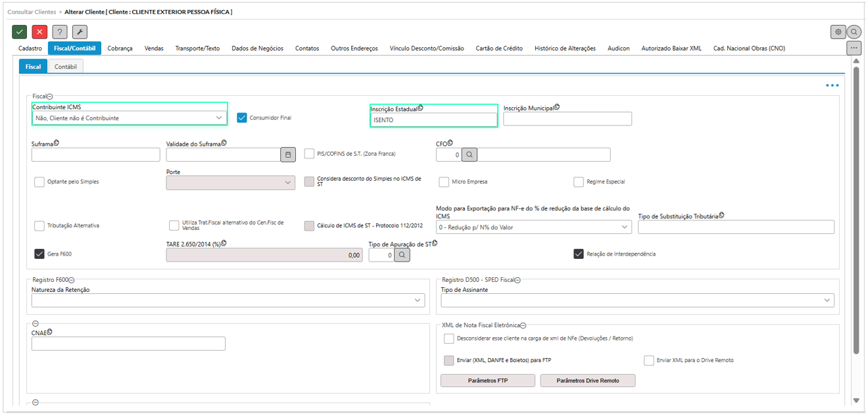Switch to Contábil sub-tab
Image resolution: width=868 pixels, height=414 pixels.
click(65, 67)
